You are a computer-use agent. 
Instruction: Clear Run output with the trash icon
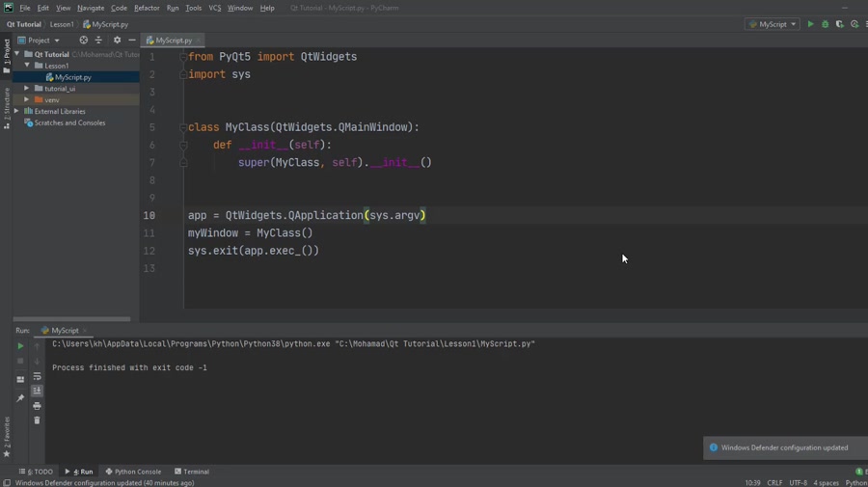point(37,420)
